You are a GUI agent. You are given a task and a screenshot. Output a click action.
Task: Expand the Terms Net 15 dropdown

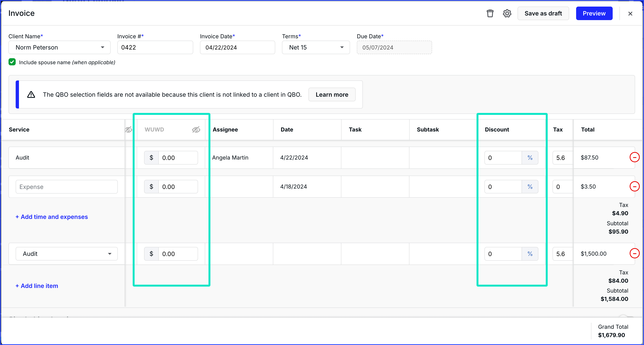point(316,48)
